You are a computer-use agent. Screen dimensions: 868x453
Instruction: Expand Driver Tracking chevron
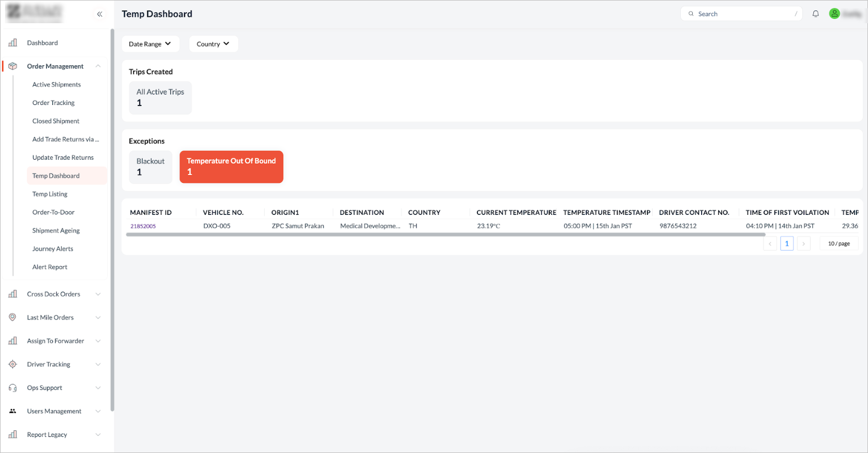(x=98, y=364)
